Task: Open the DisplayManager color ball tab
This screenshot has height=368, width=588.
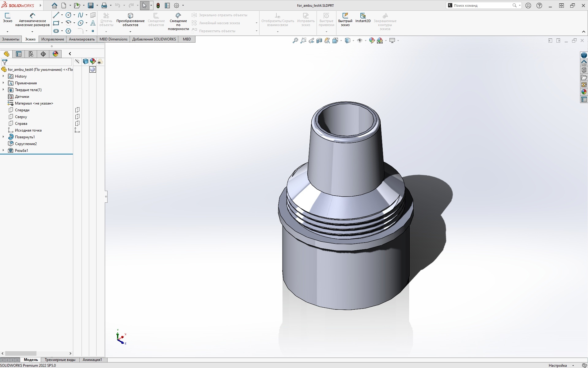Action: pos(55,54)
